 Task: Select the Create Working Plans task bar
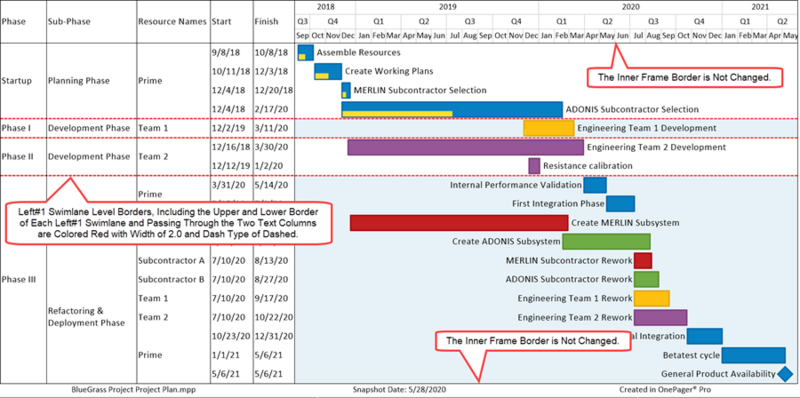328,71
